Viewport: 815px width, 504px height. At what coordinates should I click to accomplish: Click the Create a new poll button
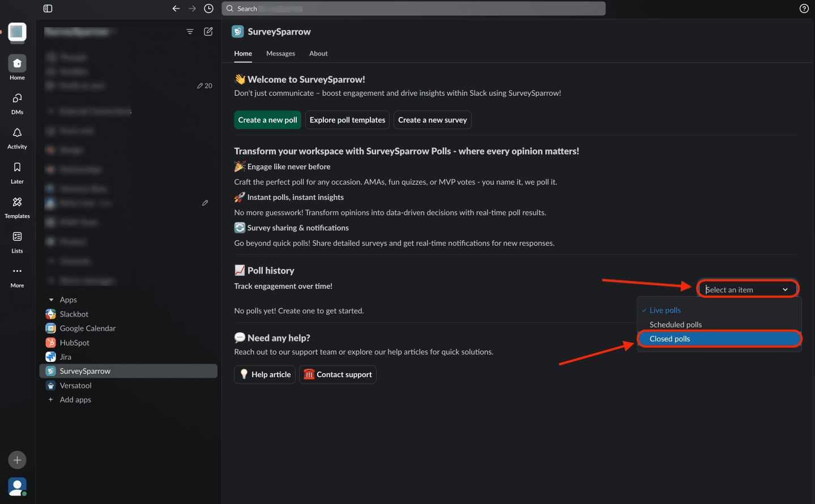point(267,120)
